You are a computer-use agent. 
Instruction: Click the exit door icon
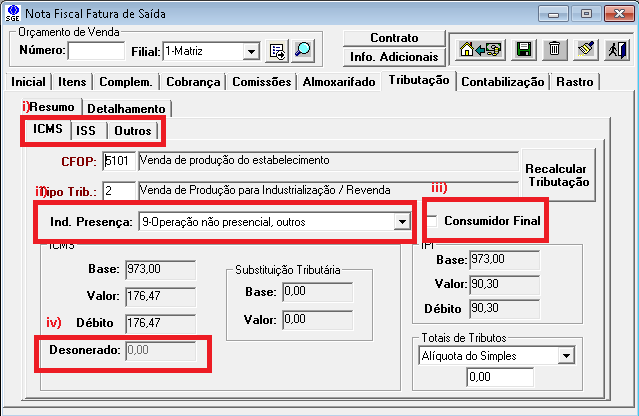(x=617, y=49)
